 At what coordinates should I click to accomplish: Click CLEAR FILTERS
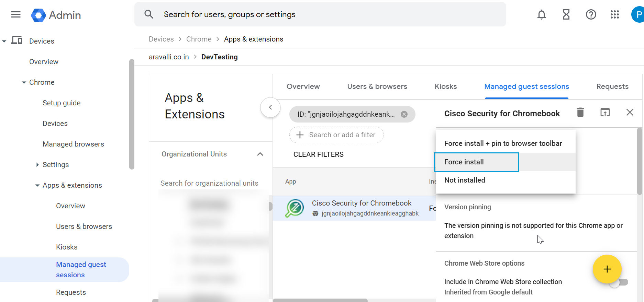click(x=319, y=154)
